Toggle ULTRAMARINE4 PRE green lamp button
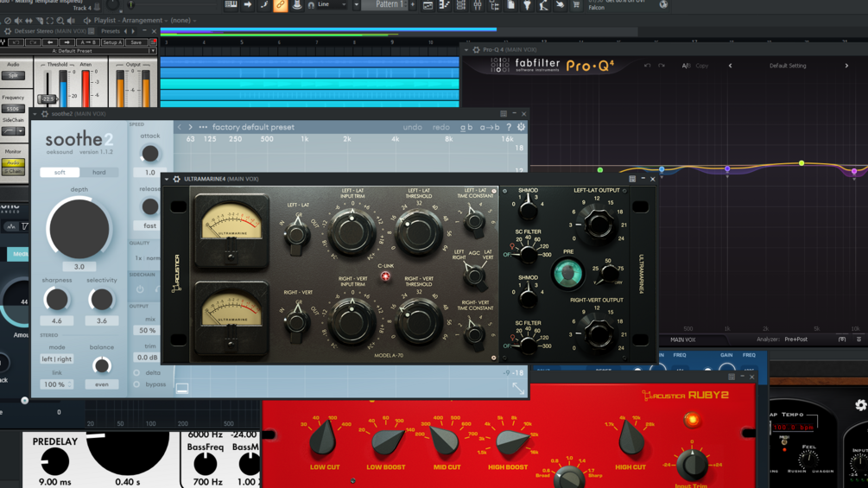Screen dimensions: 868x488 tap(568, 273)
